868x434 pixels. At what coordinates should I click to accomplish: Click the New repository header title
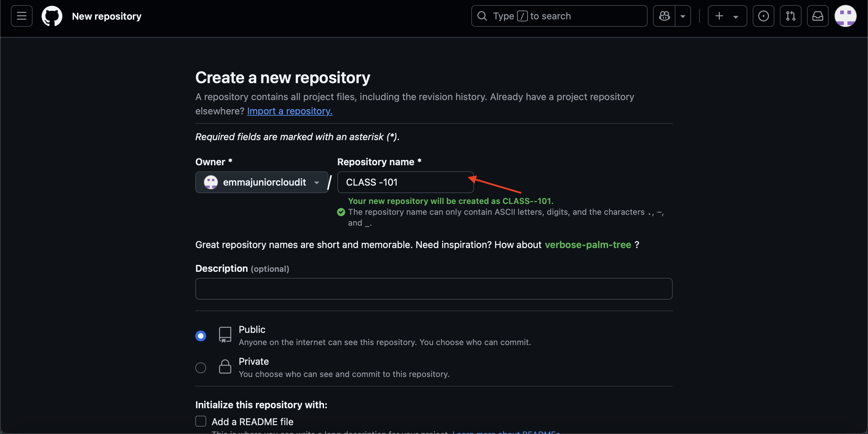click(x=107, y=16)
